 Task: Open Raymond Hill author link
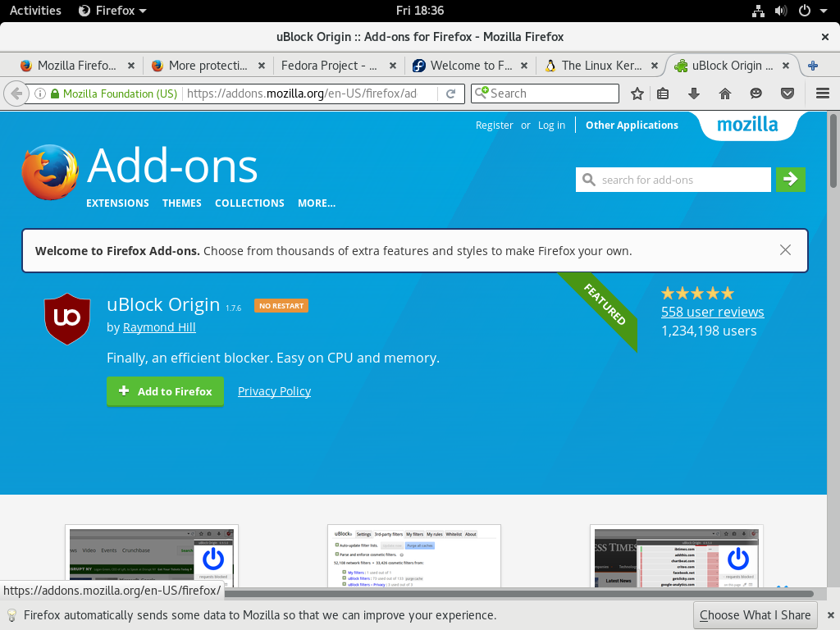point(159,327)
